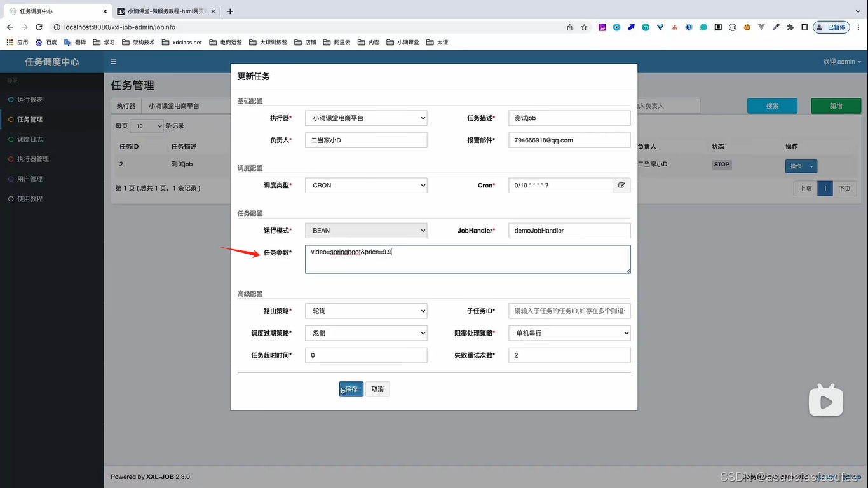
Task: Click the blue eye extension icon
Action: pos(616,27)
